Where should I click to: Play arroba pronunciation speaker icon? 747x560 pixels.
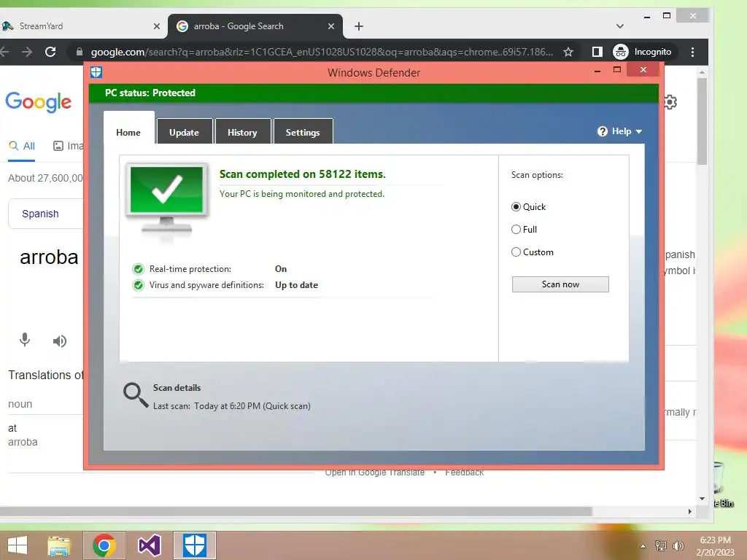tap(60, 341)
